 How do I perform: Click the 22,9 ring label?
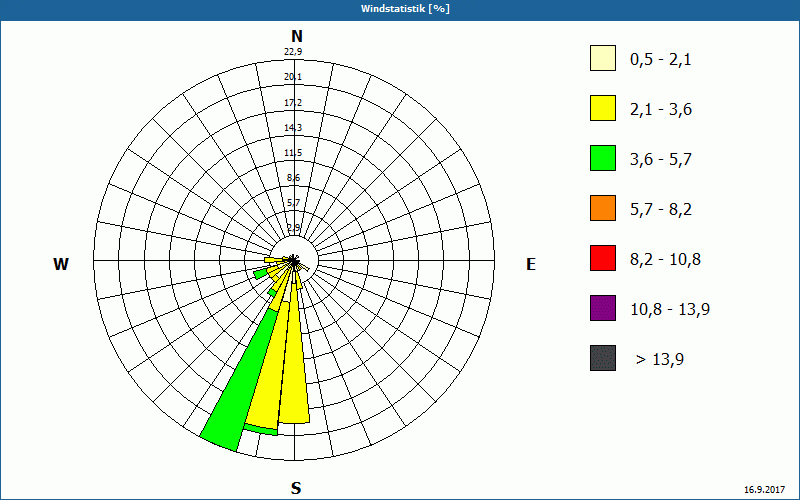(293, 51)
